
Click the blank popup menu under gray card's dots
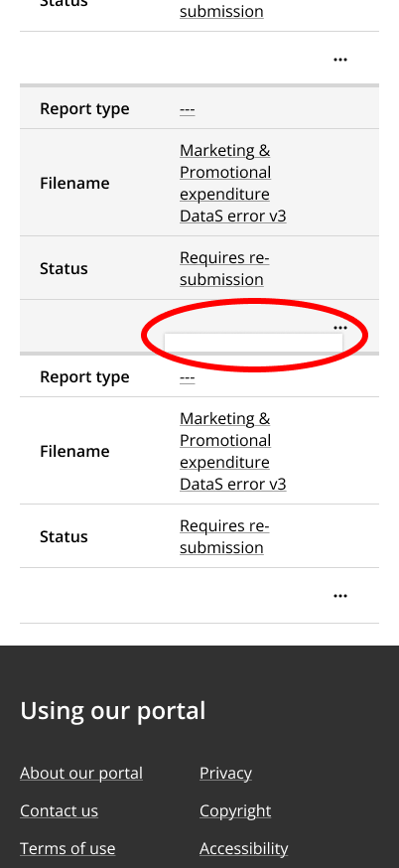253,344
